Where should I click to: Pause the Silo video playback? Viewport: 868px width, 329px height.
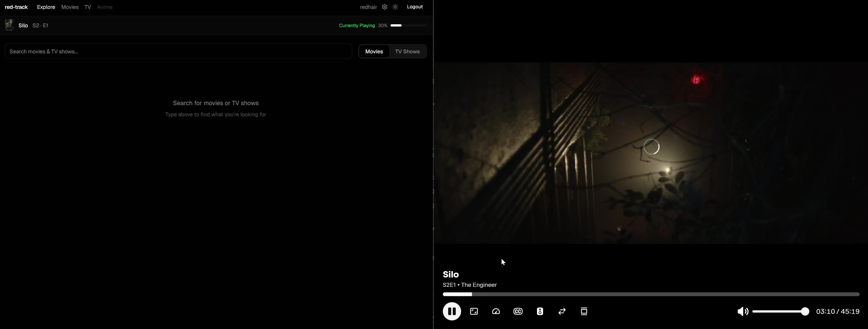pos(451,311)
